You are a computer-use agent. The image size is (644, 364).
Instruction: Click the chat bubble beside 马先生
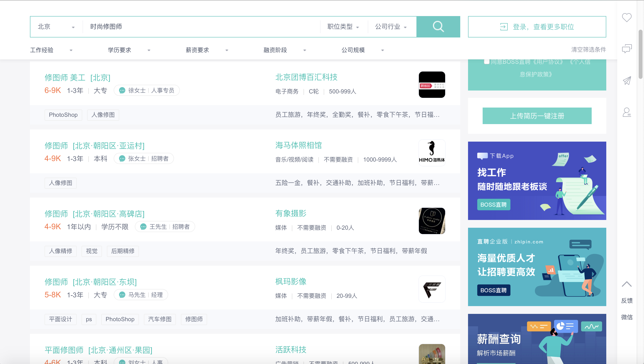(122, 295)
